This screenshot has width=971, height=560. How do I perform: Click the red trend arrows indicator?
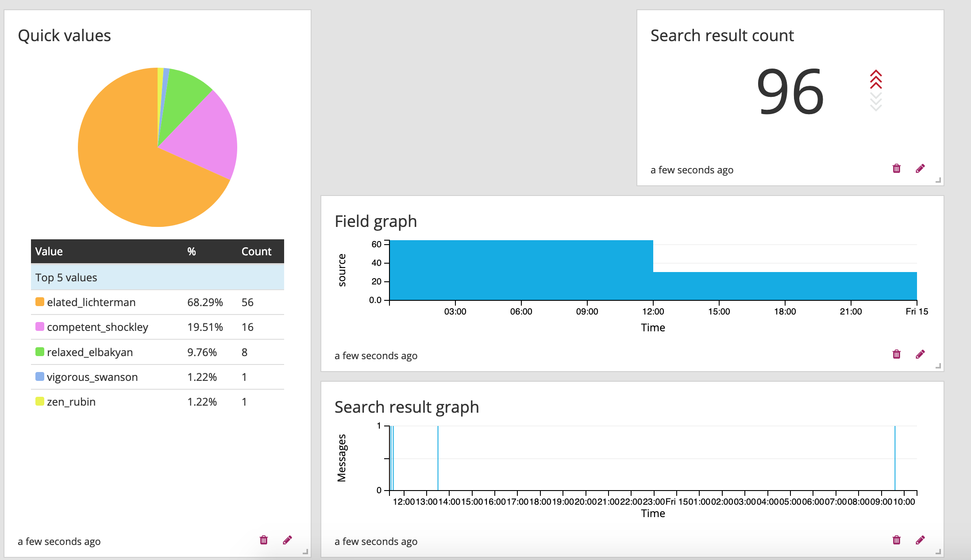click(876, 79)
